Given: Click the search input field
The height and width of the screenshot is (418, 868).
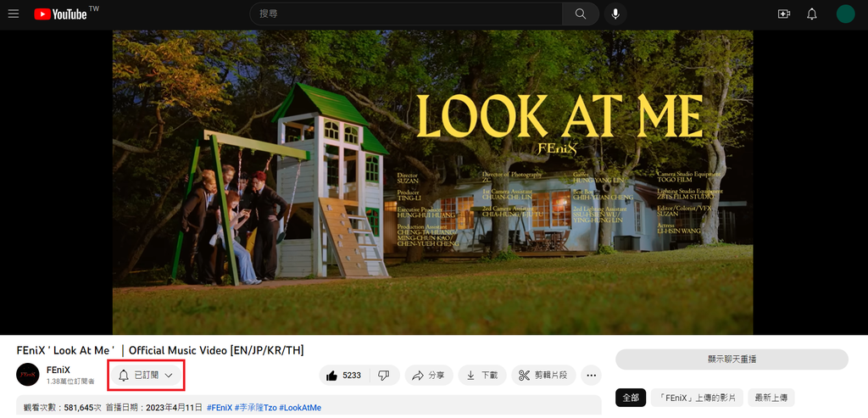Looking at the screenshot, I should [x=406, y=14].
